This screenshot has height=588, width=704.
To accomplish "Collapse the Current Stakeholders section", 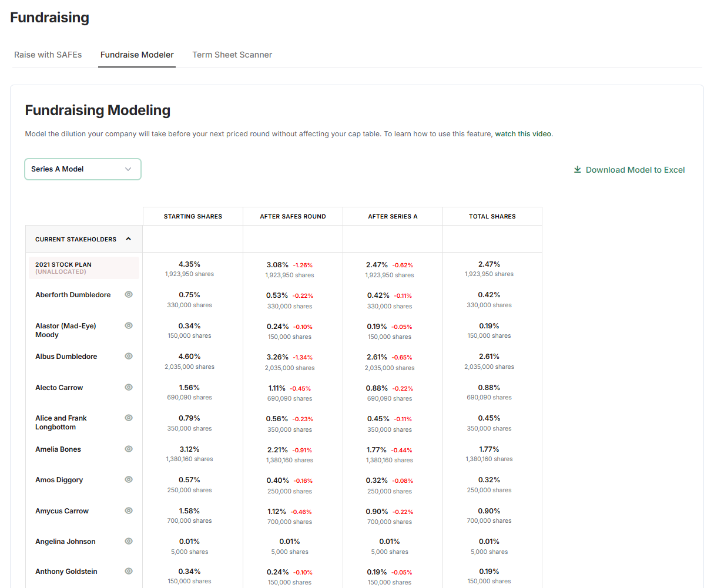I will click(x=129, y=239).
